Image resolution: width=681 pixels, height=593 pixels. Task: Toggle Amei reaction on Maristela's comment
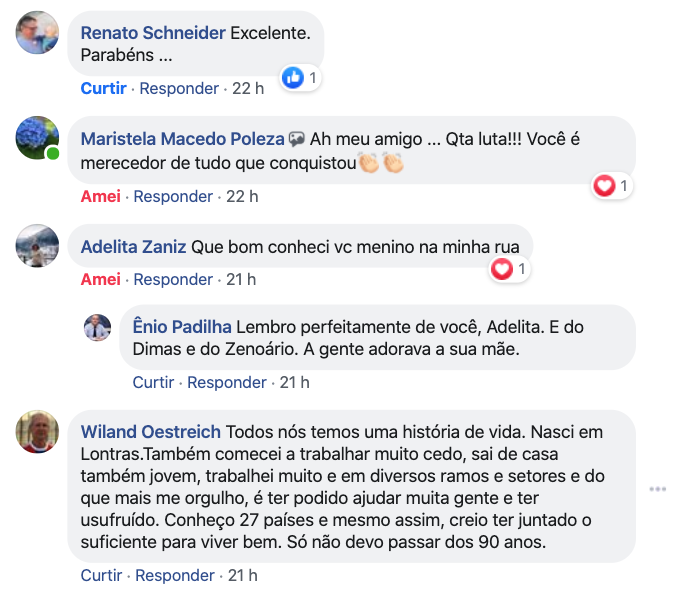(x=100, y=196)
